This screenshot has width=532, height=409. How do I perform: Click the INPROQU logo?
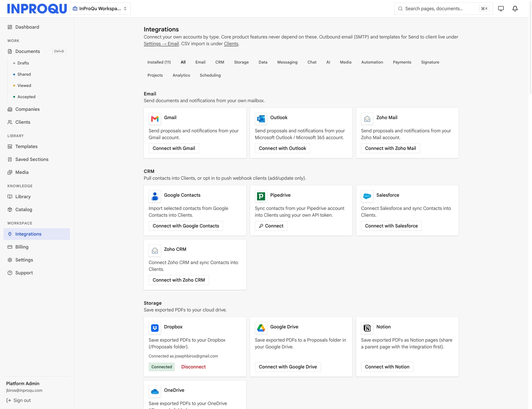click(x=37, y=9)
